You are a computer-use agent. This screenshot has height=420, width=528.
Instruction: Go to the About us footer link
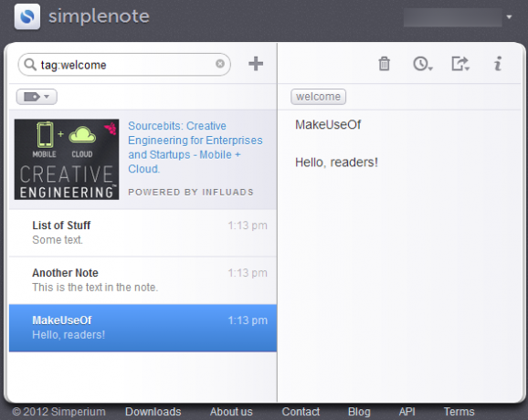click(231, 411)
